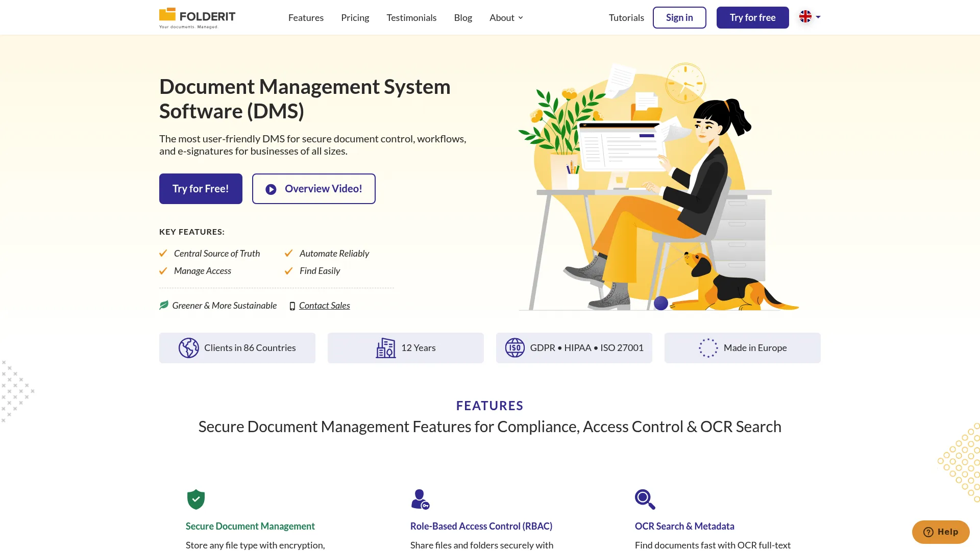Click 'Greener & More Sustainable' text
980x551 pixels.
(225, 306)
